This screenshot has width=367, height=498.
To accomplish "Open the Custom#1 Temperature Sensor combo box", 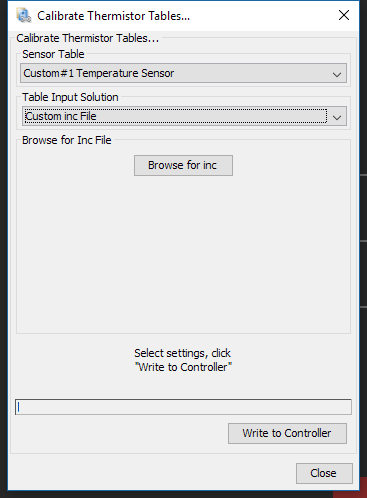I will point(183,73).
